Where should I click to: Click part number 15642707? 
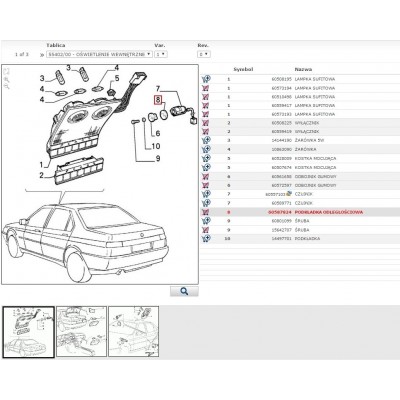(x=282, y=230)
